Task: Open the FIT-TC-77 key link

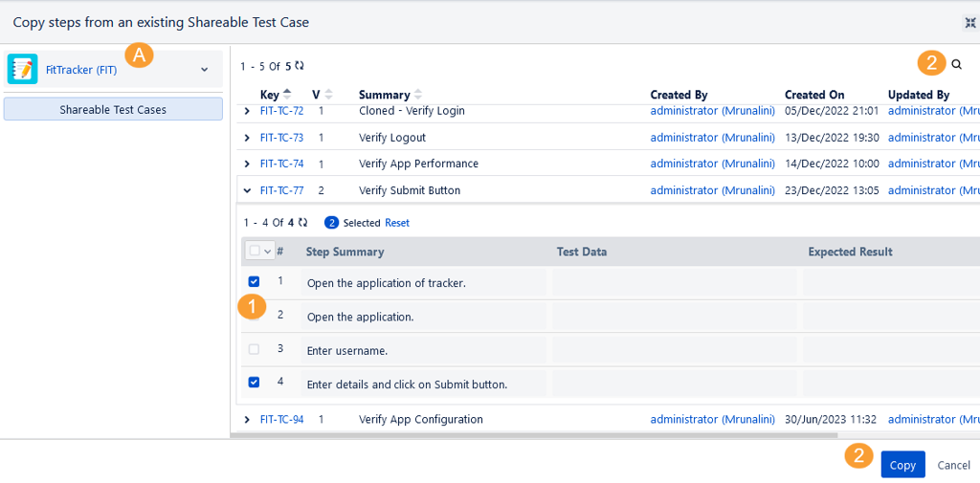Action: [282, 190]
